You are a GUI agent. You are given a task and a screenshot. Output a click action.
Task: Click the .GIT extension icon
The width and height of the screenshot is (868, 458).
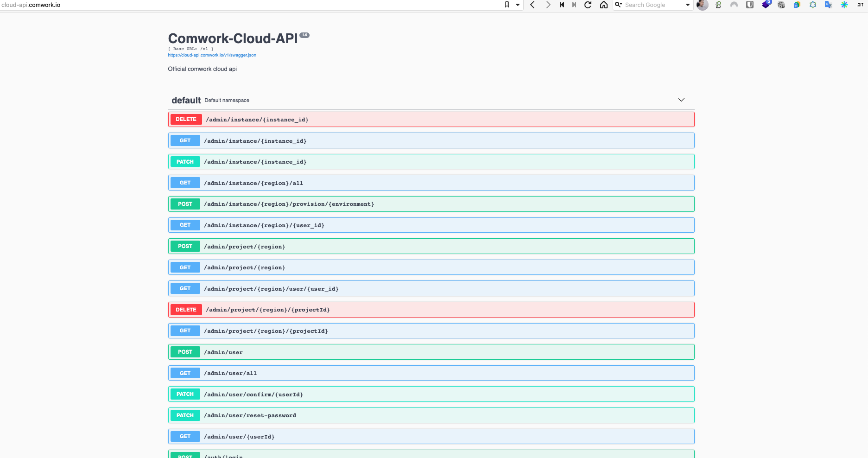click(x=860, y=5)
